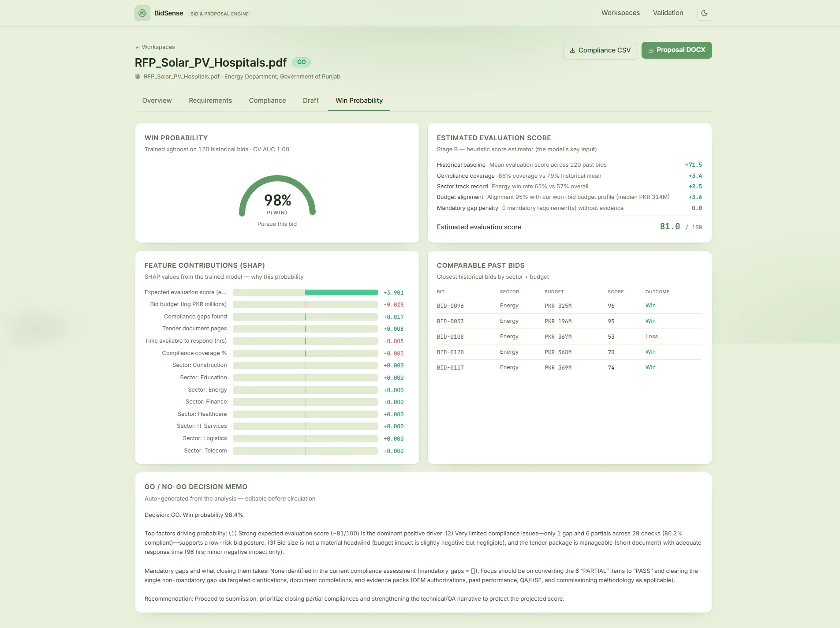
Task: Switch to the Draft tab
Action: 310,101
